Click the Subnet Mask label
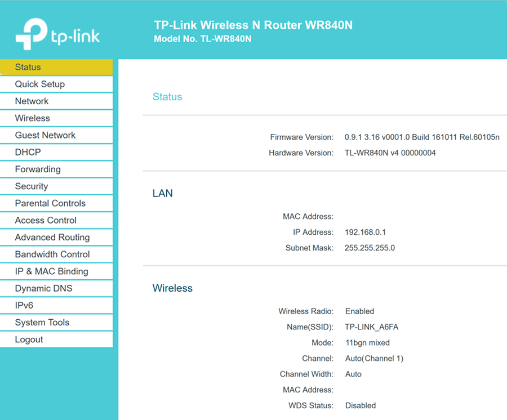Viewport: 507px width, 420px height. (309, 248)
